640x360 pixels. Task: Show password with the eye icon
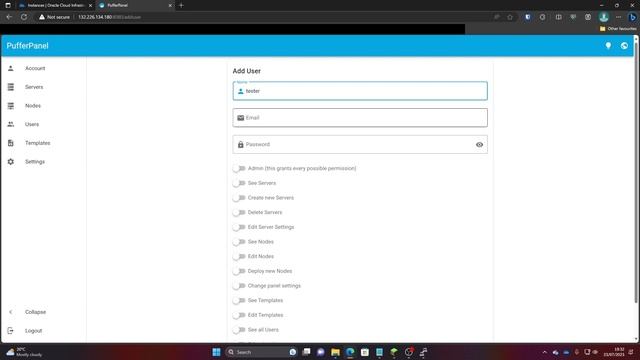pos(479,144)
